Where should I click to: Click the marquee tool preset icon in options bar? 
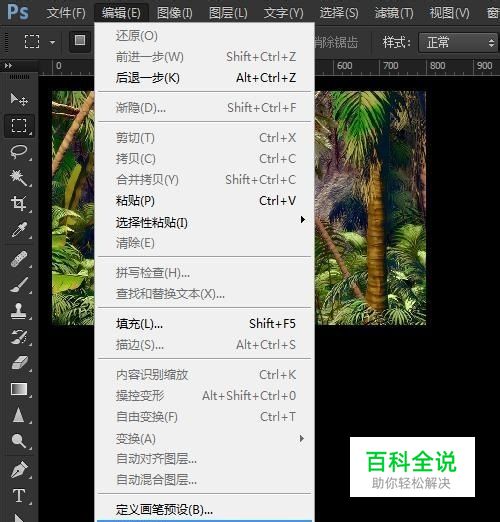pyautogui.click(x=32, y=42)
